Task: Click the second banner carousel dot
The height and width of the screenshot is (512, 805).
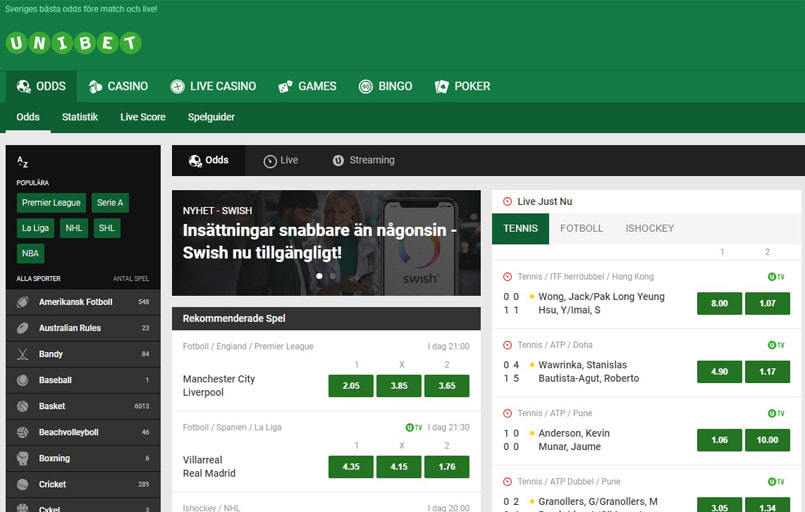Action: coord(333,276)
